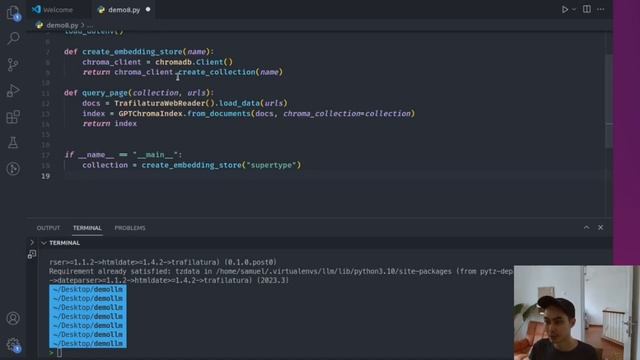Open the editor More Actions ellipsis
Viewport: 640px width, 360px height.
600,9
